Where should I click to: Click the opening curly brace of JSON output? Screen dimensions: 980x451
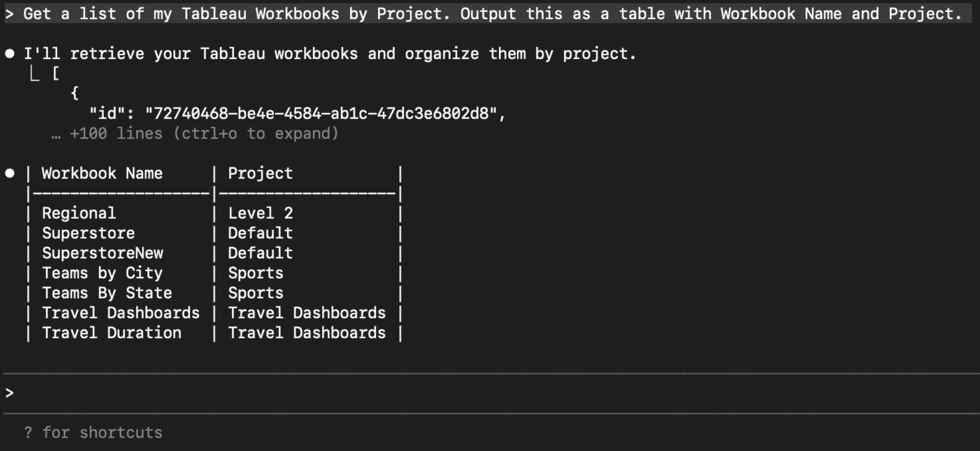[74, 93]
